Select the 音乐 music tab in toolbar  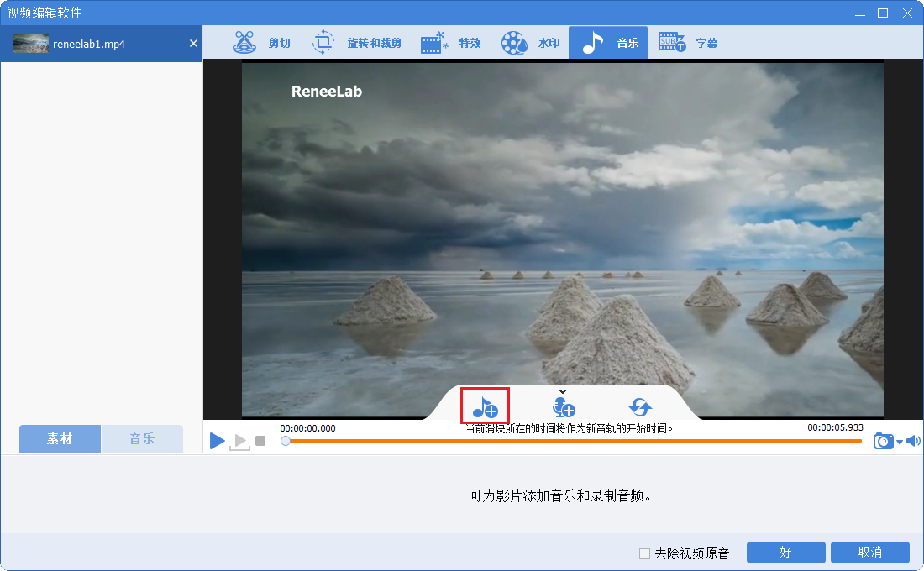[x=608, y=43]
